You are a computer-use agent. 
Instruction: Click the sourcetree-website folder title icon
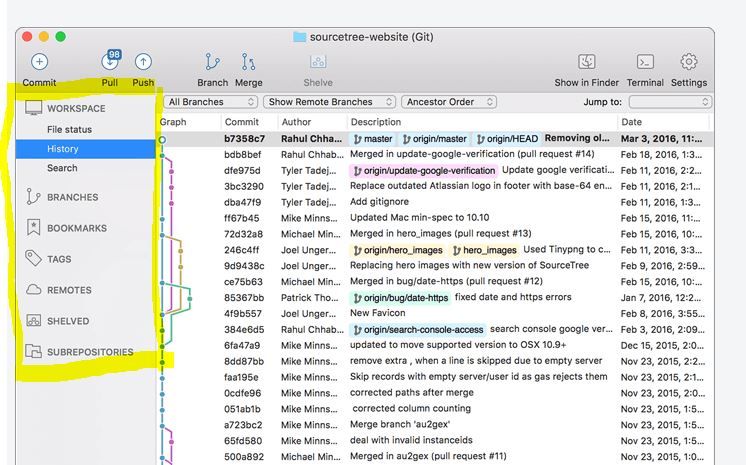[299, 37]
